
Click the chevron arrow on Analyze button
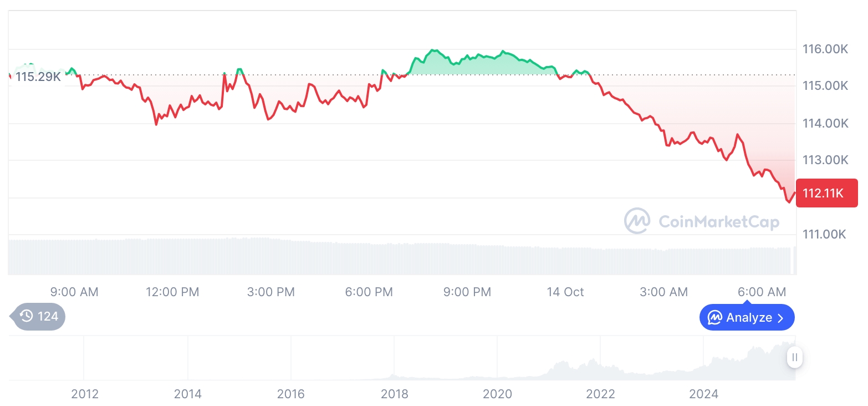781,318
